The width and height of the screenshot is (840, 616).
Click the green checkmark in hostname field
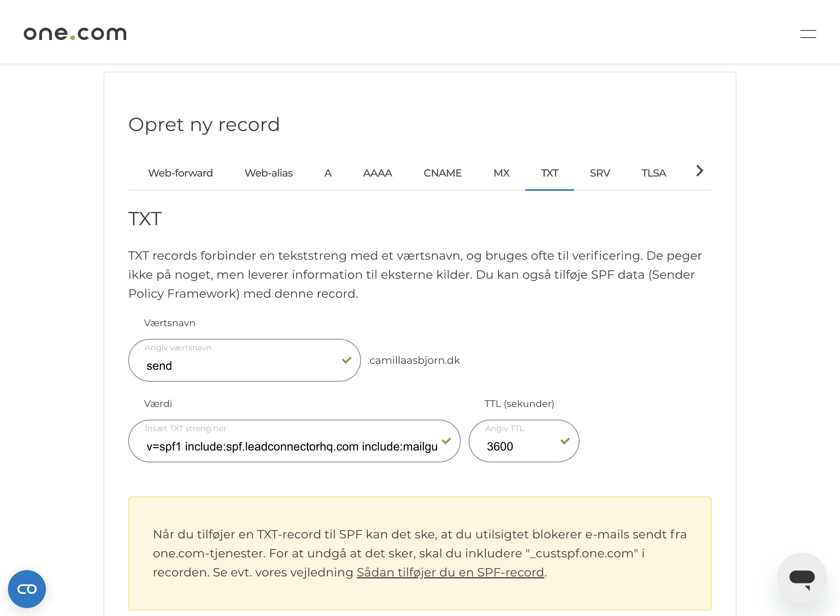pos(347,360)
